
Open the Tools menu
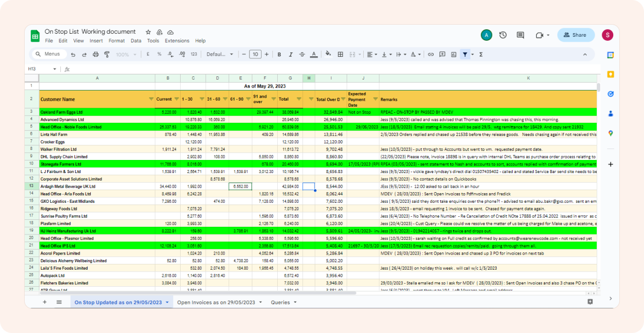coord(153,41)
